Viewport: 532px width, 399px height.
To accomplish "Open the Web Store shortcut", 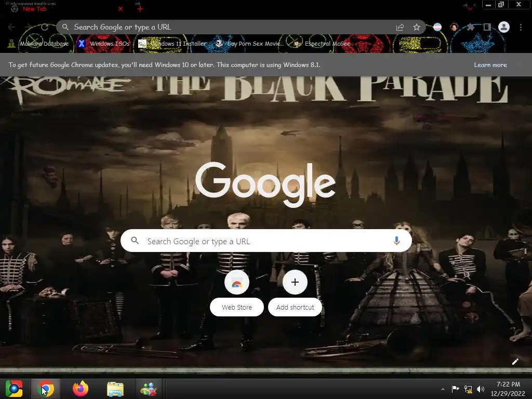I will point(237,293).
